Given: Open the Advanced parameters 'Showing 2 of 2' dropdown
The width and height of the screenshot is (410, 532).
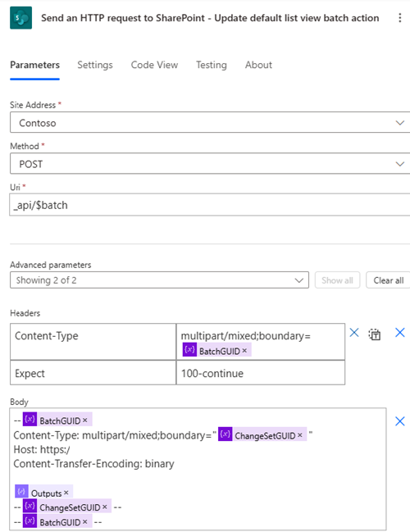Looking at the screenshot, I should coord(159,280).
